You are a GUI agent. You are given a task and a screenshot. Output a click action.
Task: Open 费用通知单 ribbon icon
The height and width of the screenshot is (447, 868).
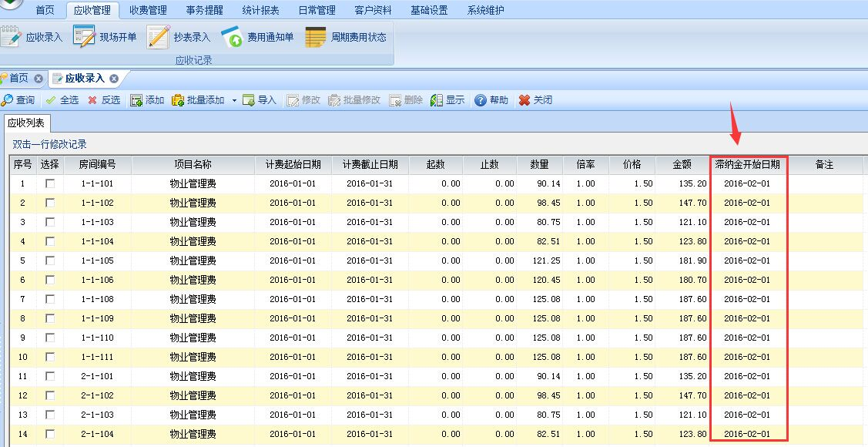coord(232,37)
